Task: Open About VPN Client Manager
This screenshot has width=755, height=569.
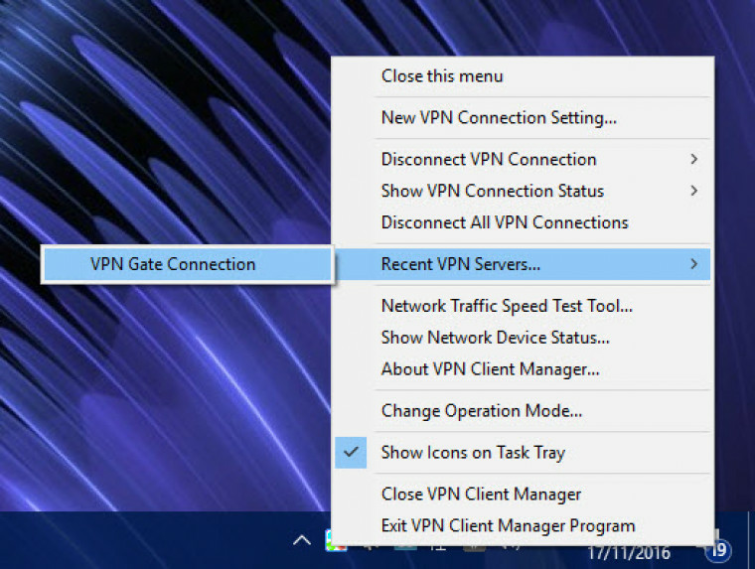Action: pyautogui.click(x=490, y=369)
